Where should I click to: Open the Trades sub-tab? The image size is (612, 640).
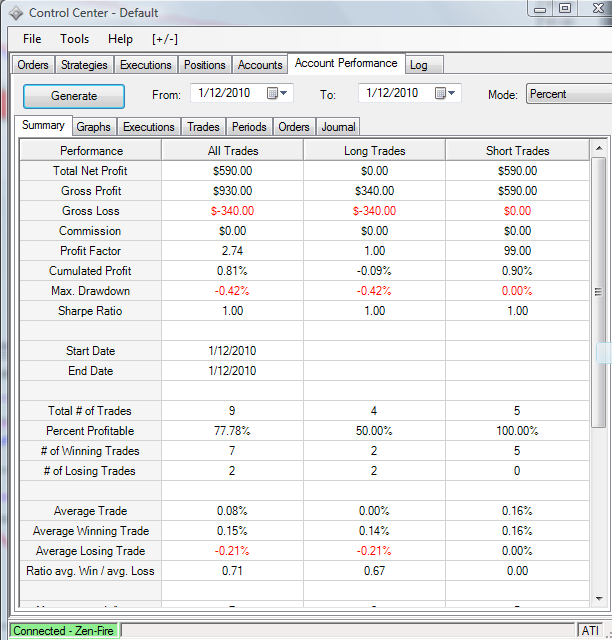coord(203,127)
